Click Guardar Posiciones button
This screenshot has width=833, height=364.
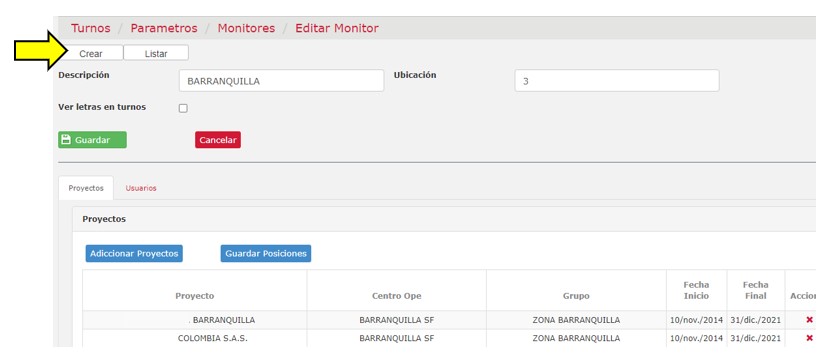pos(266,253)
